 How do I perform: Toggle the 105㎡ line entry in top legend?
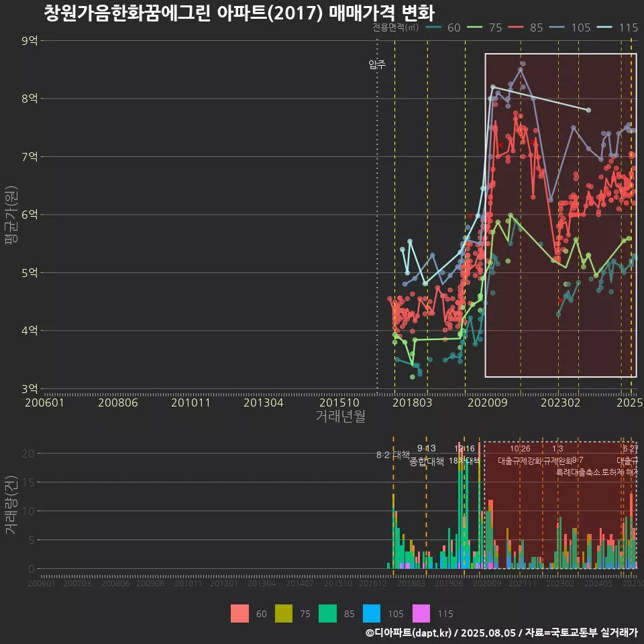pyautogui.click(x=570, y=28)
